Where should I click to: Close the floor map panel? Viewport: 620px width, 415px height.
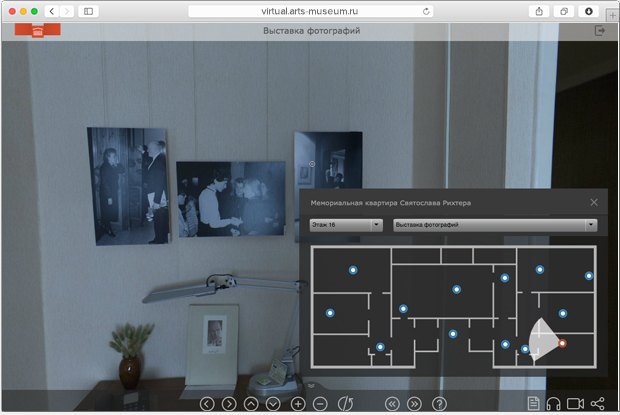[594, 202]
